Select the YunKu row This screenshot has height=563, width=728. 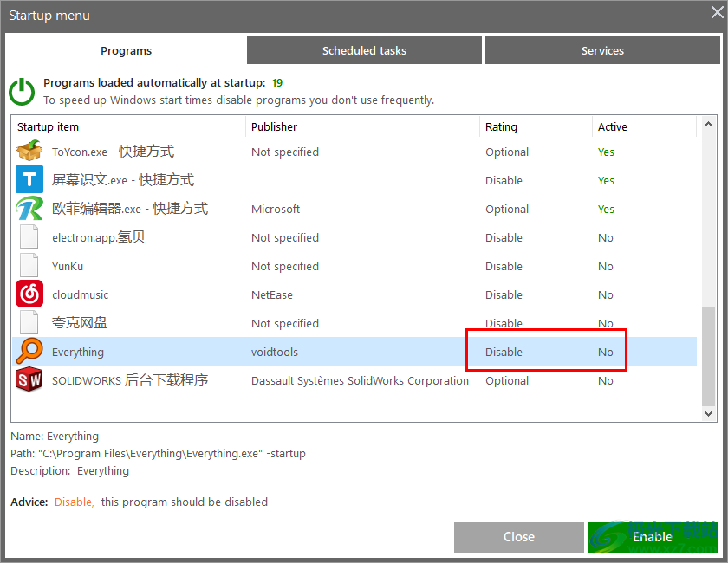(x=354, y=266)
